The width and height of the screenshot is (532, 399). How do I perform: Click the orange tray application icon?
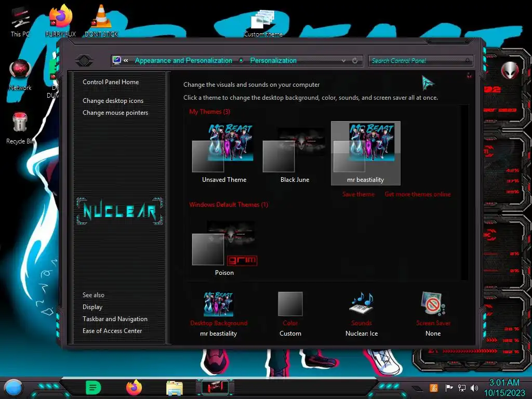click(x=434, y=388)
